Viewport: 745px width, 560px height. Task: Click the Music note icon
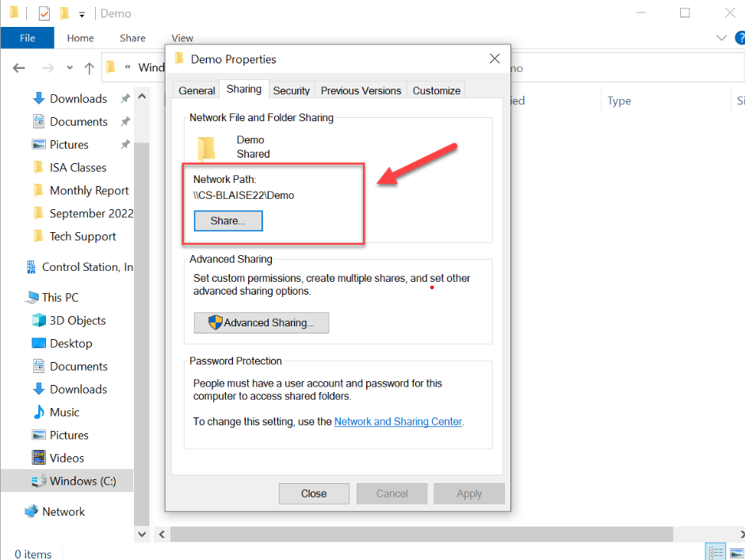[x=39, y=412]
